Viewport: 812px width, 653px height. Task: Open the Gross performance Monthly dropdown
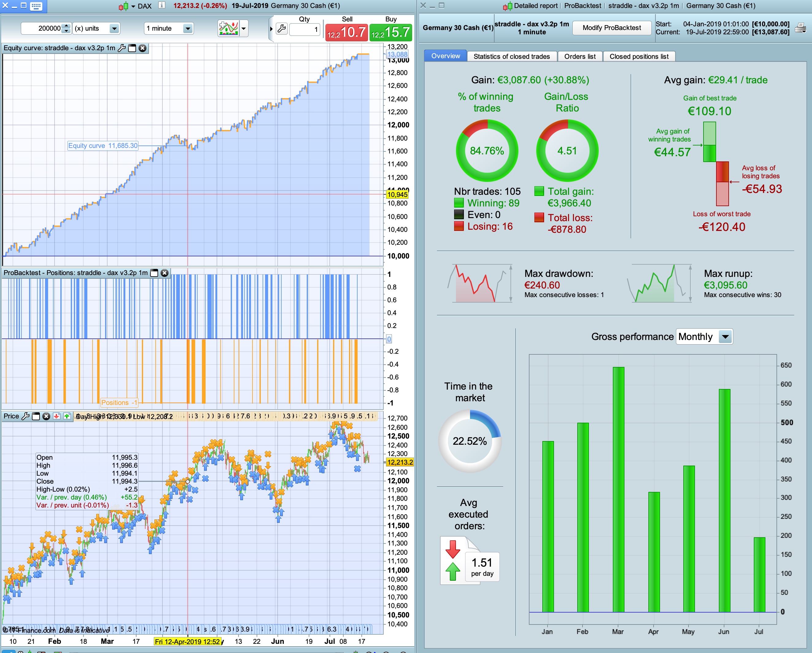pyautogui.click(x=725, y=337)
